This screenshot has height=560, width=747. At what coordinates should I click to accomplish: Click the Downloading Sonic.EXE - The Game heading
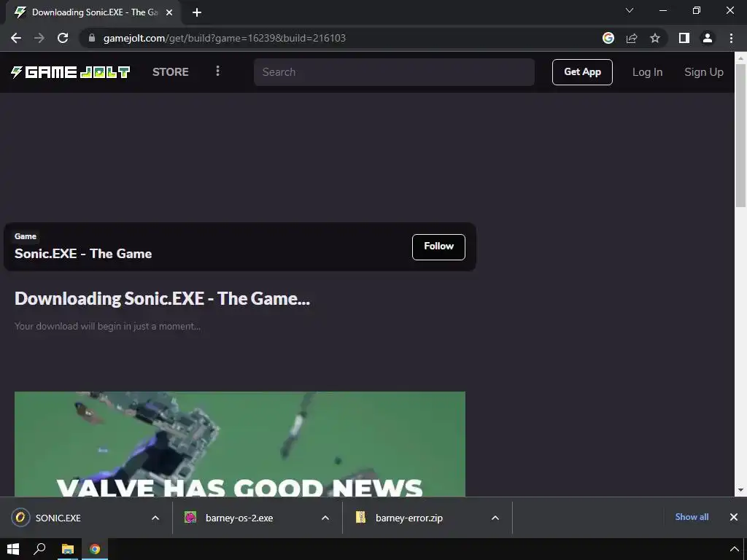162,298
